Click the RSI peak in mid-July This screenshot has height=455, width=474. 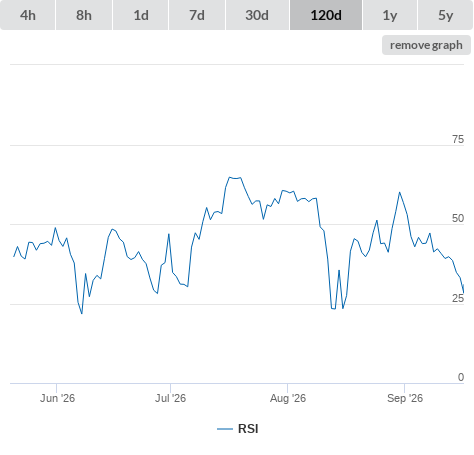230,177
